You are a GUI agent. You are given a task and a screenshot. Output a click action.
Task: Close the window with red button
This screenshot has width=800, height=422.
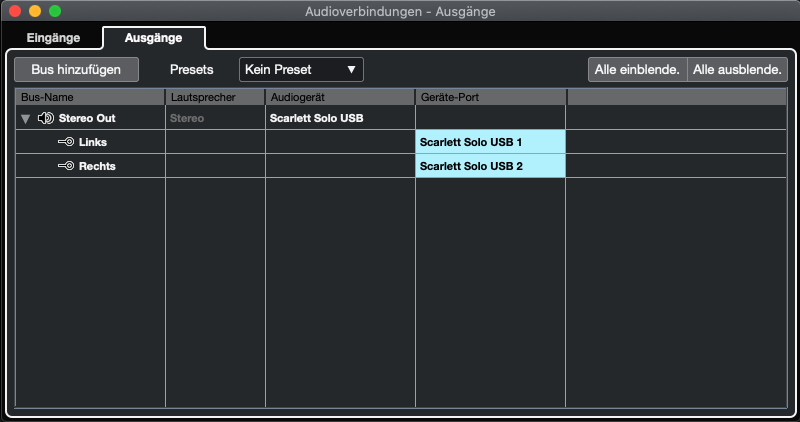pos(15,11)
